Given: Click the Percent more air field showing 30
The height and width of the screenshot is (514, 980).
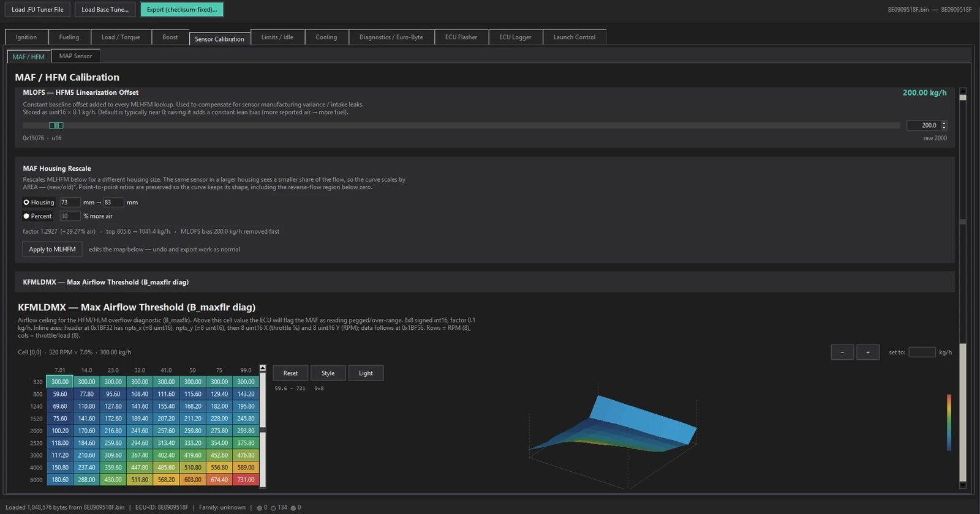Looking at the screenshot, I should tap(70, 216).
